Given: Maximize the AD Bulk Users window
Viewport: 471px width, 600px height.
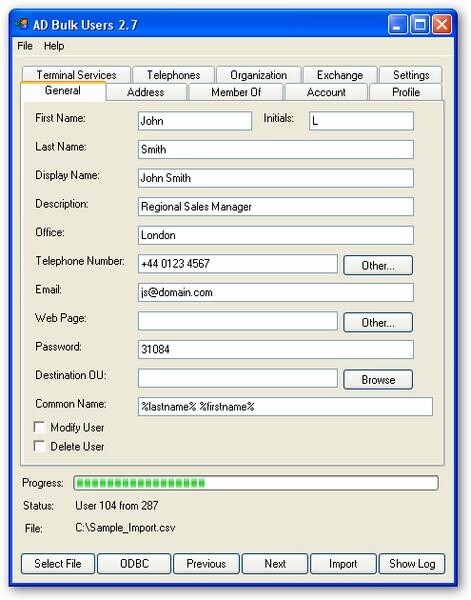Looking at the screenshot, I should (420, 25).
